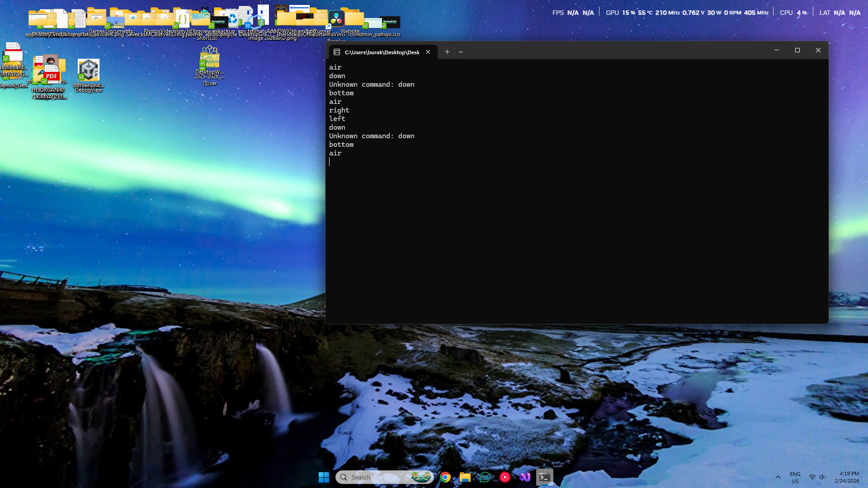Image resolution: width=868 pixels, height=488 pixels.
Task: Open Visual Studio from the taskbar
Action: pyautogui.click(x=525, y=477)
